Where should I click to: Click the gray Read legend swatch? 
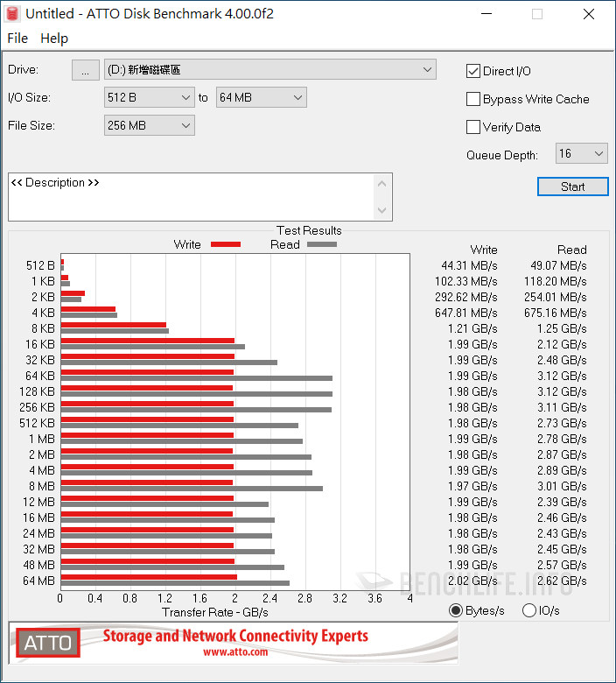click(321, 244)
